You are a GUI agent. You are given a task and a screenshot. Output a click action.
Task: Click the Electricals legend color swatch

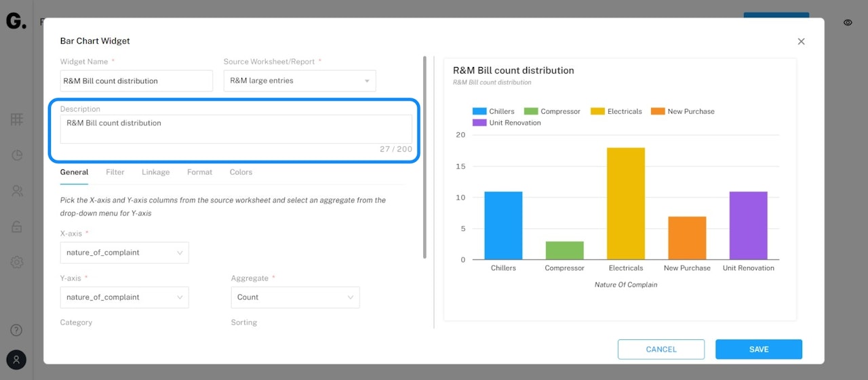tap(597, 111)
